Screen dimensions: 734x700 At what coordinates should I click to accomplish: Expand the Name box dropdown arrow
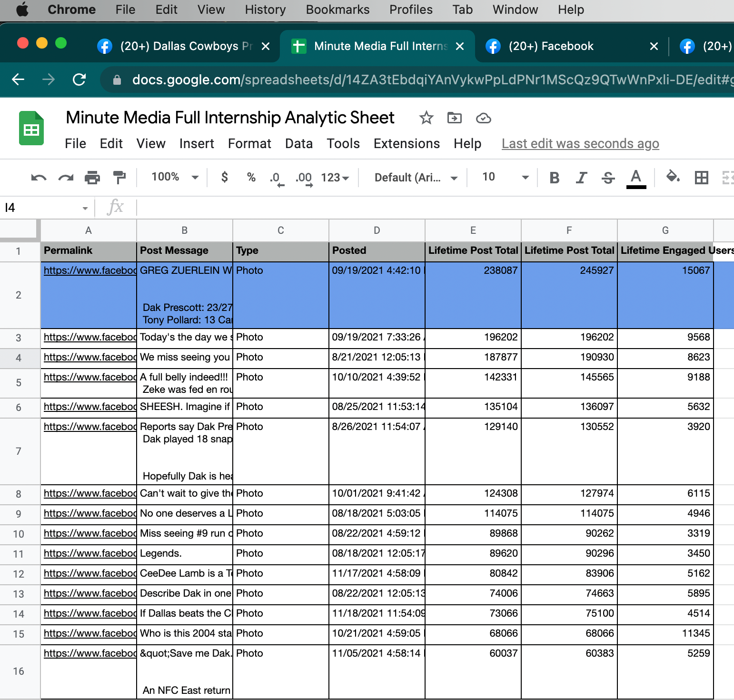click(x=85, y=208)
